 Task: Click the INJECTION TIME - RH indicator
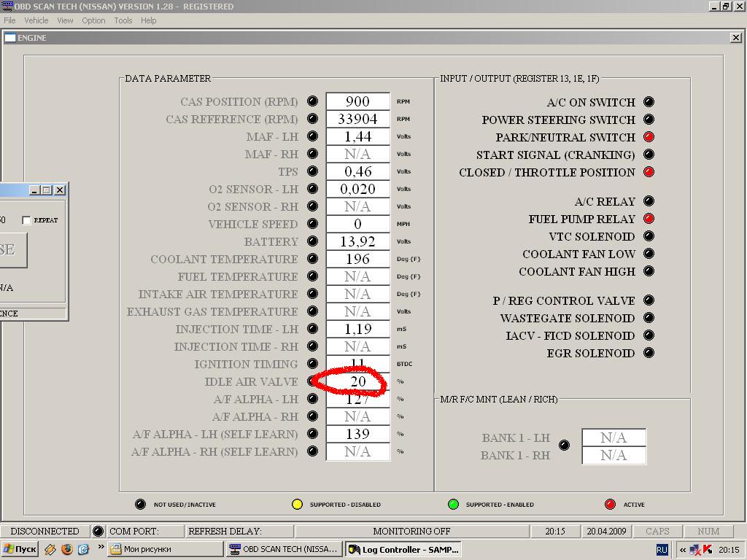pyautogui.click(x=312, y=346)
